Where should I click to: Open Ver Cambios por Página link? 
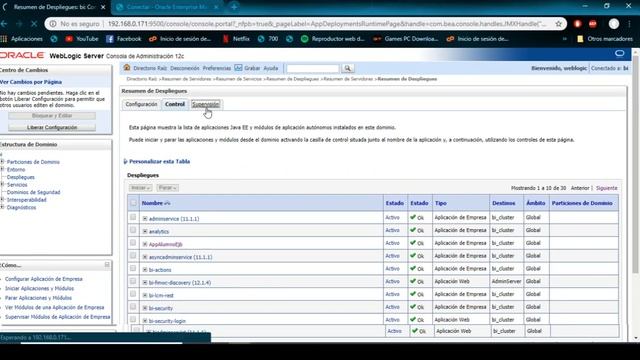[31, 82]
